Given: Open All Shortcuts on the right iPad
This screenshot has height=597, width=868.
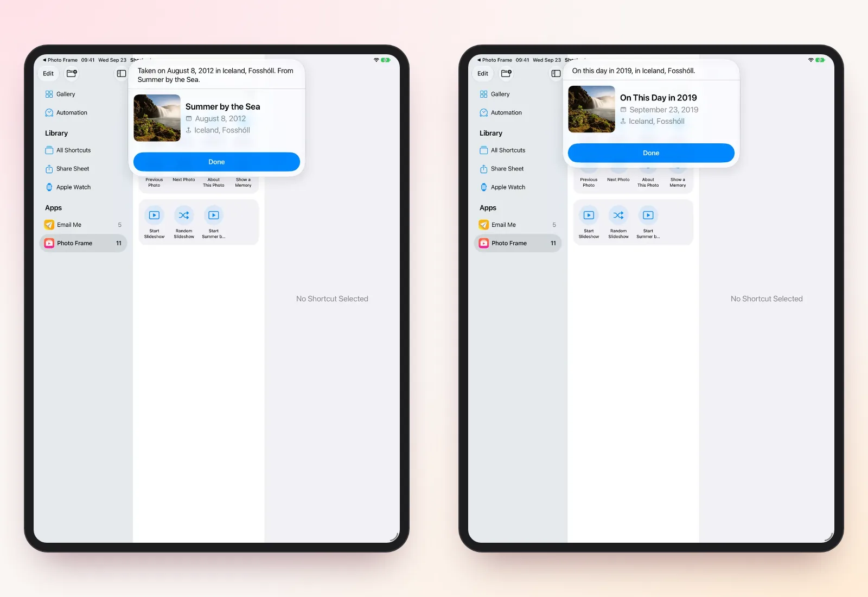Looking at the screenshot, I should [x=518, y=150].
